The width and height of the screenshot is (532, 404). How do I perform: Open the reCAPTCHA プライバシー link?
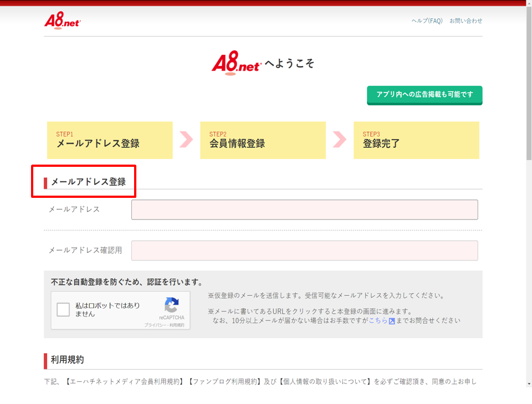[155, 325]
